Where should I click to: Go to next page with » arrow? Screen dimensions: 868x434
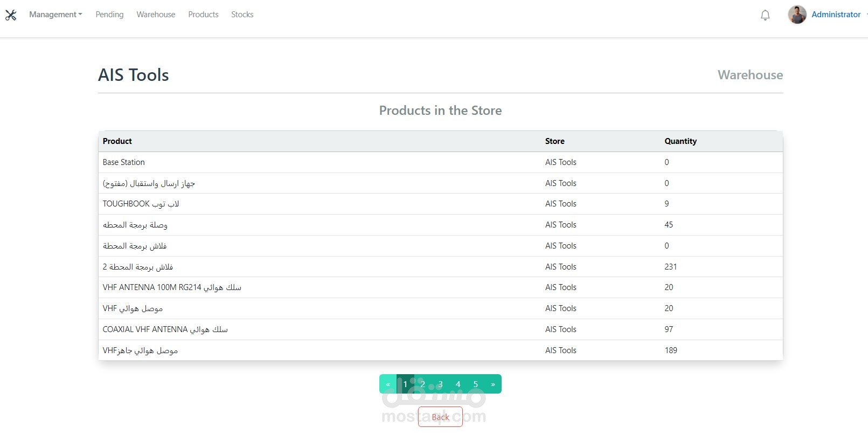tap(493, 384)
